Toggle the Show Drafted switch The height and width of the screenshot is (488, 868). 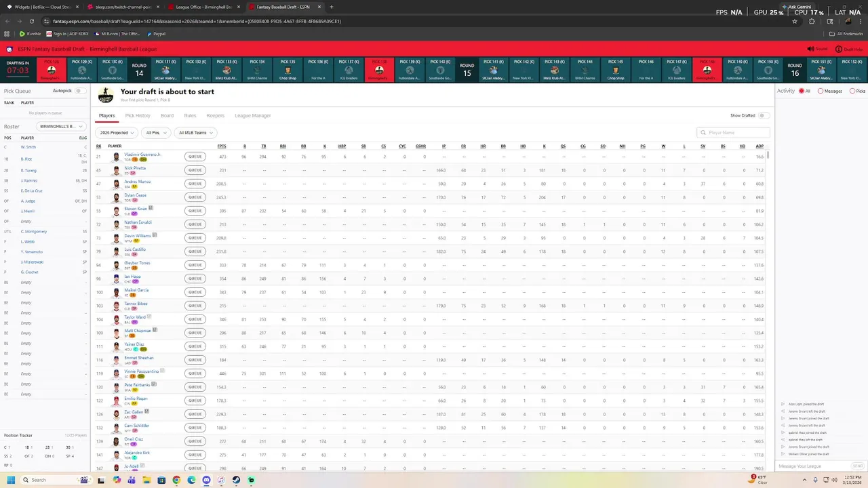click(x=764, y=116)
